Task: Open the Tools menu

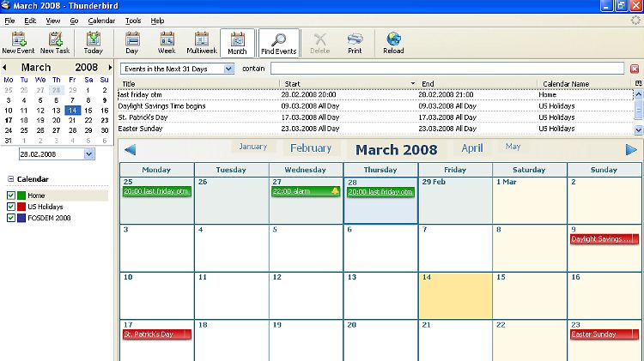Action: 133,21
